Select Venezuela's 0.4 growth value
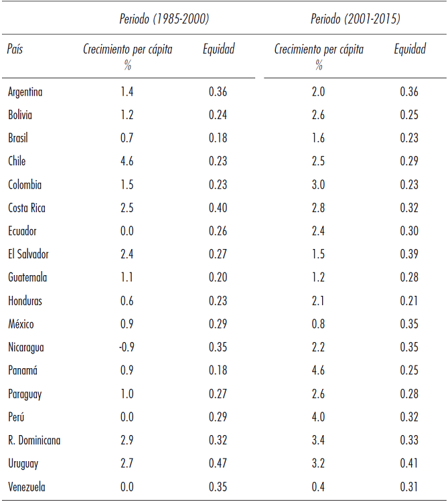The height and width of the screenshot is (502, 448). 318,487
